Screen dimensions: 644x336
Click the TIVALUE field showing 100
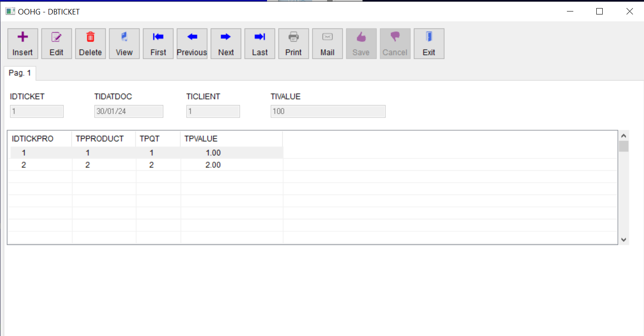(328, 112)
